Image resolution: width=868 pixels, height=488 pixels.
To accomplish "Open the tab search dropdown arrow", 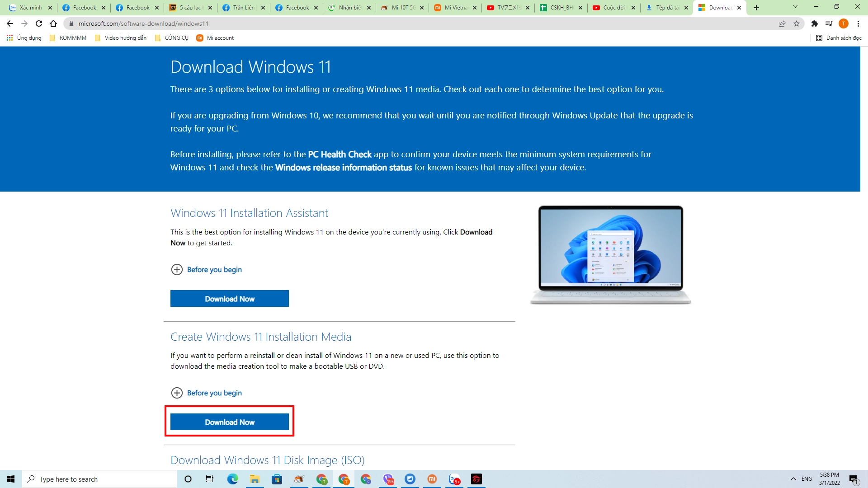I will [795, 7].
